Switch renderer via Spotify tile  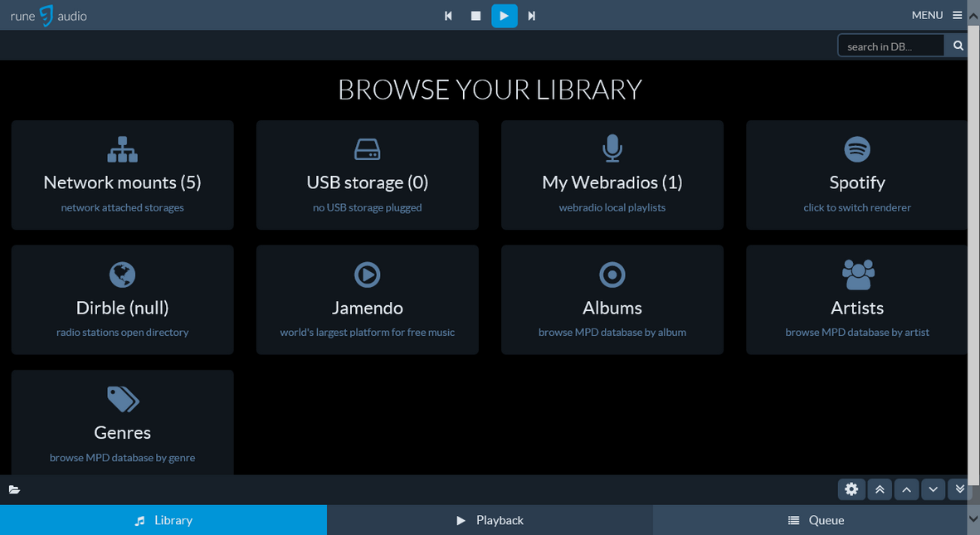point(857,175)
